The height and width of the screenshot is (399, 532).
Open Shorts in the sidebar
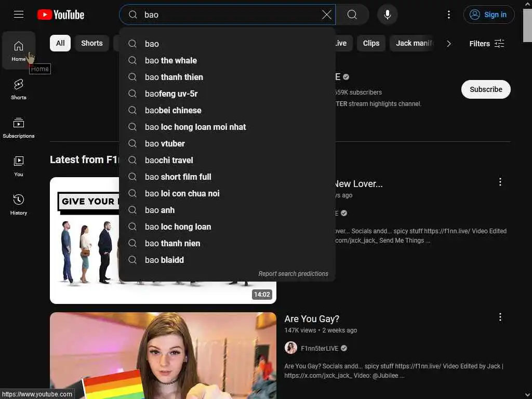(19, 89)
